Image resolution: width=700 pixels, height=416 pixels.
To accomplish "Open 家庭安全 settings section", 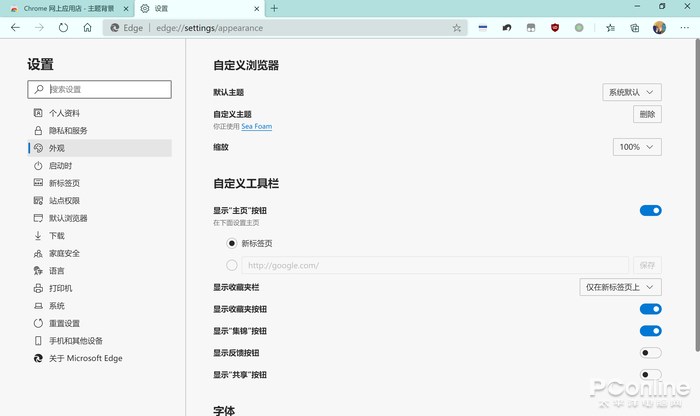I will pyautogui.click(x=100, y=253).
